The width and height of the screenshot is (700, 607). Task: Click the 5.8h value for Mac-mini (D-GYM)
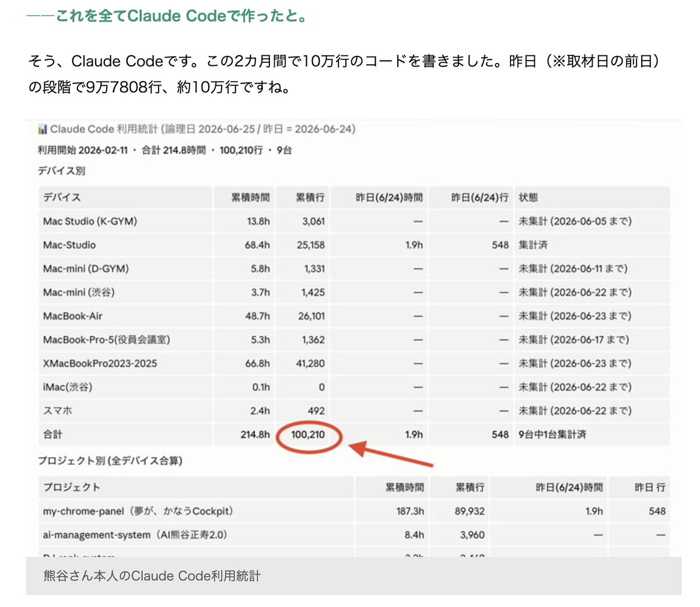coord(260,269)
